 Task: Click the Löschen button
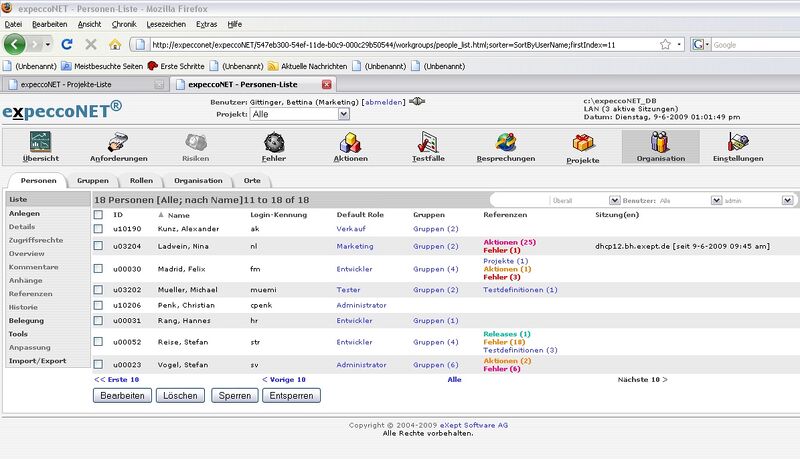[180, 396]
